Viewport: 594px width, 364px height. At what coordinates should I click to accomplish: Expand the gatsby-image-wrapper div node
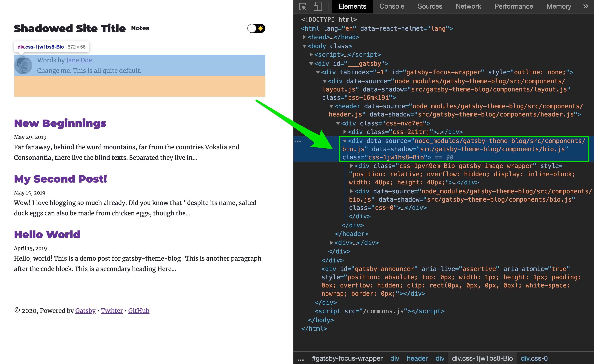[352, 166]
